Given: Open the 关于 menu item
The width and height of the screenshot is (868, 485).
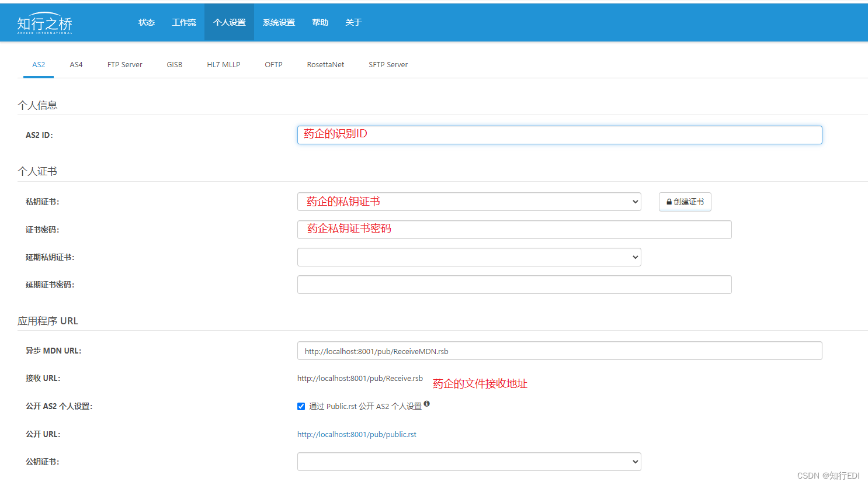Looking at the screenshot, I should [x=353, y=23].
